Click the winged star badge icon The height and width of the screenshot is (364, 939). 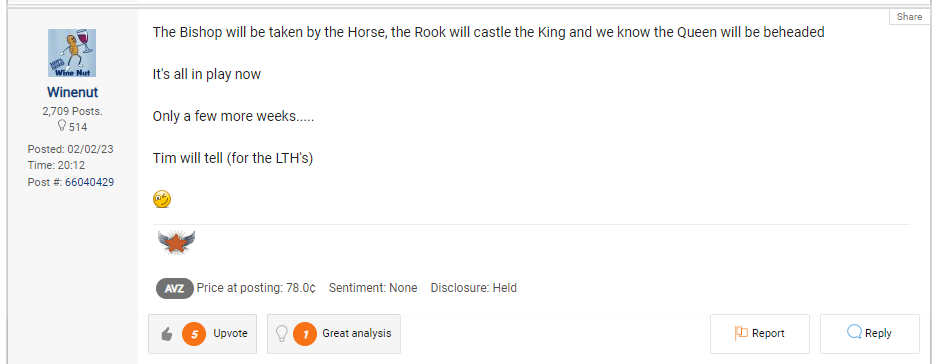[x=176, y=243]
